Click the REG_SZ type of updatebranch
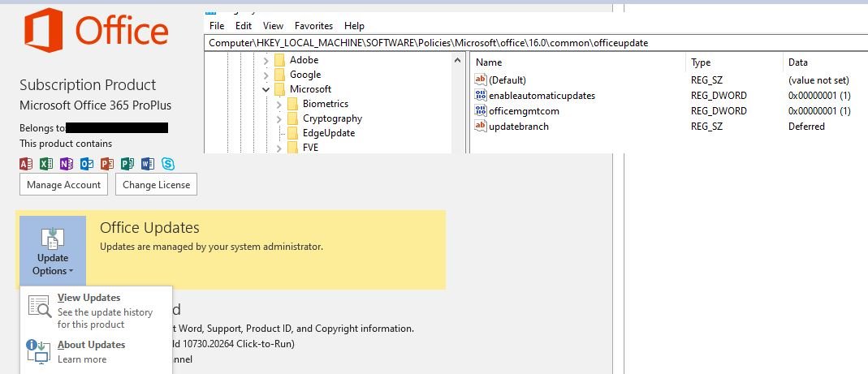 [707, 127]
